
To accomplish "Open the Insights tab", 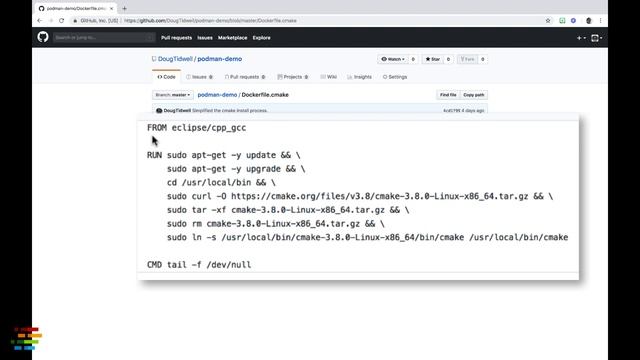I will point(360,77).
